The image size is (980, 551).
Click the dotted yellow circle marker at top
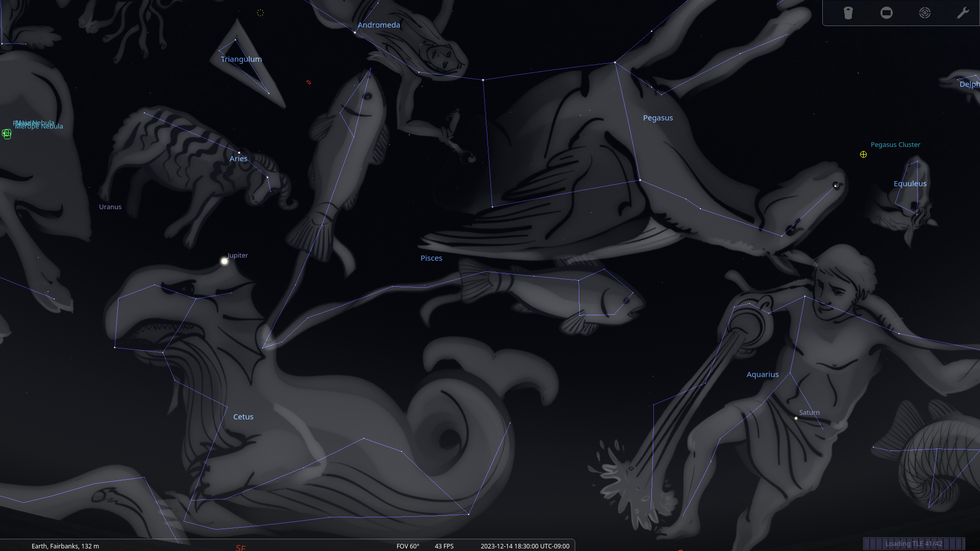point(260,13)
